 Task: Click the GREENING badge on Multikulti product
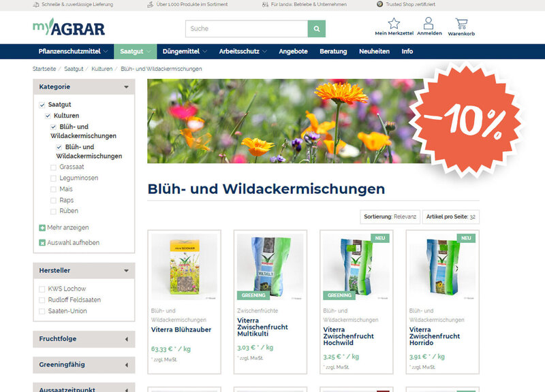tap(253, 295)
